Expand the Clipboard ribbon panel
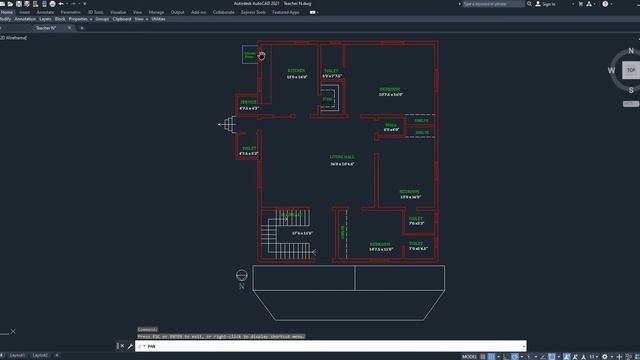The height and width of the screenshot is (360, 640). pyautogui.click(x=122, y=19)
